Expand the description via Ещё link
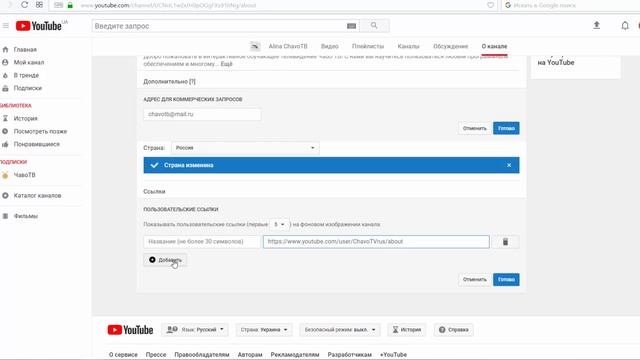Image resolution: width=640 pixels, height=360 pixels. [227, 64]
